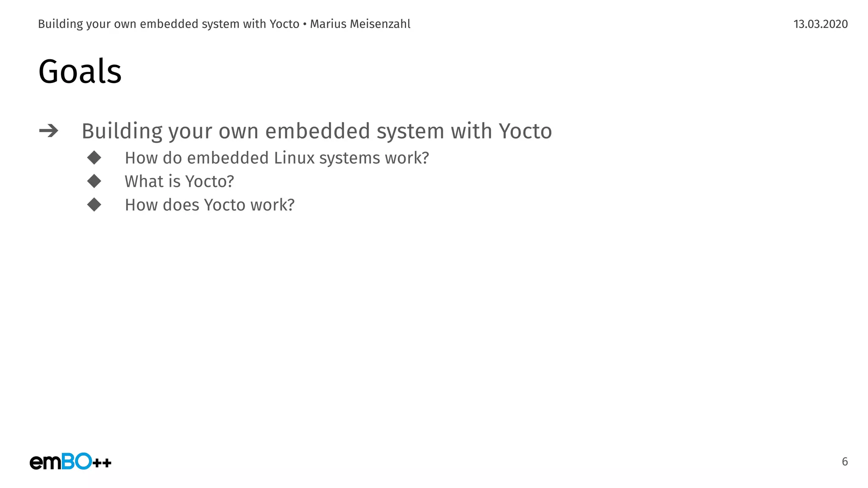The width and height of the screenshot is (868, 488).
Task: Click the presentation title in the top header
Action: pos(169,24)
